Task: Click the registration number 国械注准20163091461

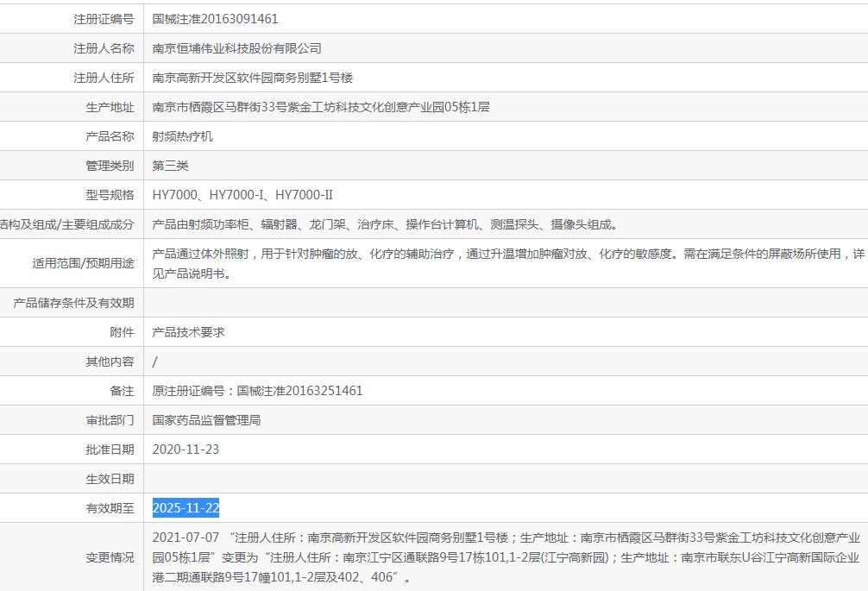Action: pyautogui.click(x=216, y=19)
